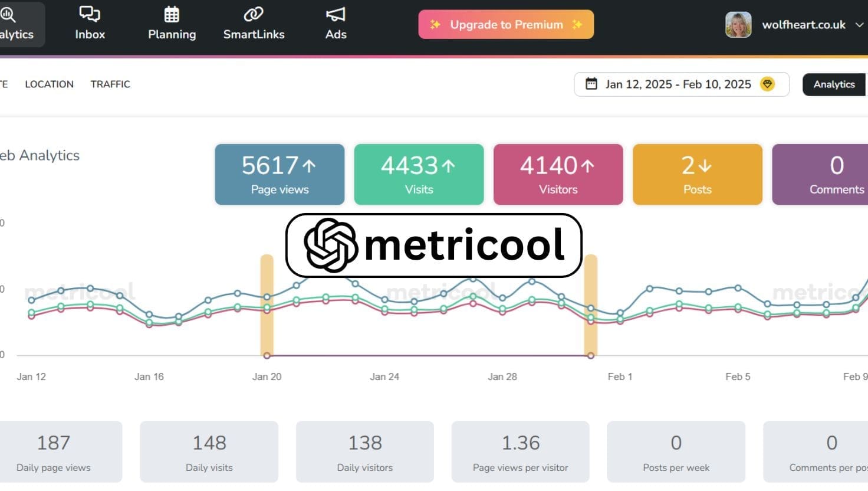Click the calendar icon in date picker
Screen dimensions: 868x491
pos(591,84)
